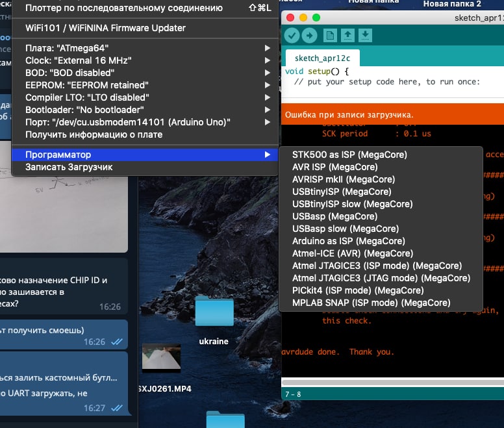Select the sketch_apr12c tab
504x428 pixels.
coord(322,58)
